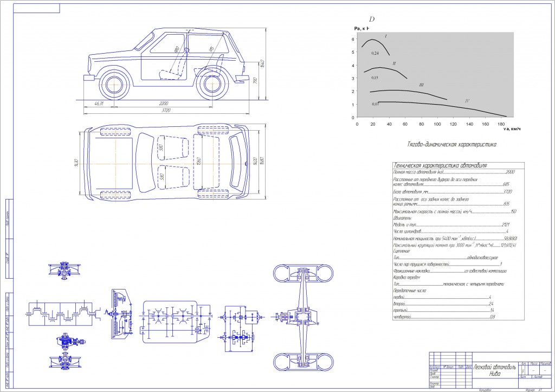The width and height of the screenshot is (555, 392).
Task: Click the 'первой' gear ratio row
Action: coord(442,298)
